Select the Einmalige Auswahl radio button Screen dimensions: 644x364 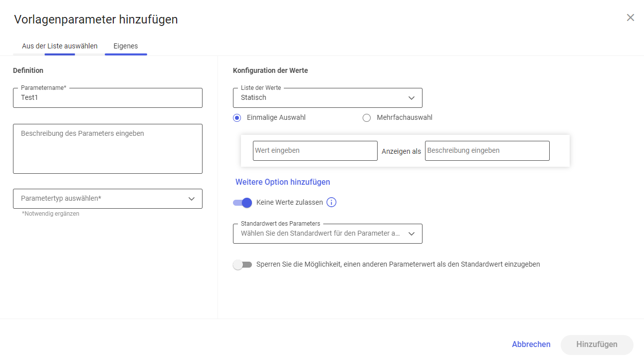click(x=237, y=118)
